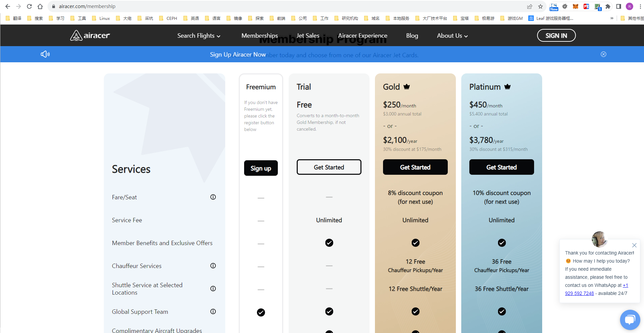The height and width of the screenshot is (333, 644).
Task: Select Service Fee row label
Action: 127,220
